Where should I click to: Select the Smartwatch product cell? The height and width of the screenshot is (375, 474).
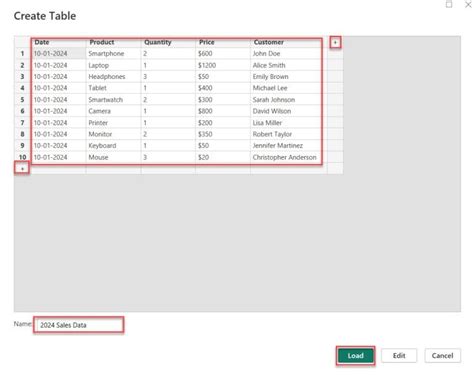coord(113,99)
